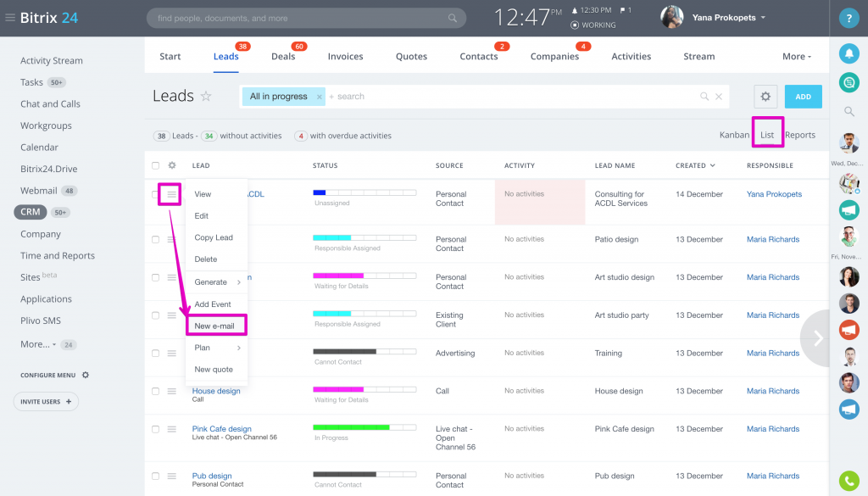The image size is (868, 496).
Task: Open the row action menu for House design
Action: [x=171, y=392]
